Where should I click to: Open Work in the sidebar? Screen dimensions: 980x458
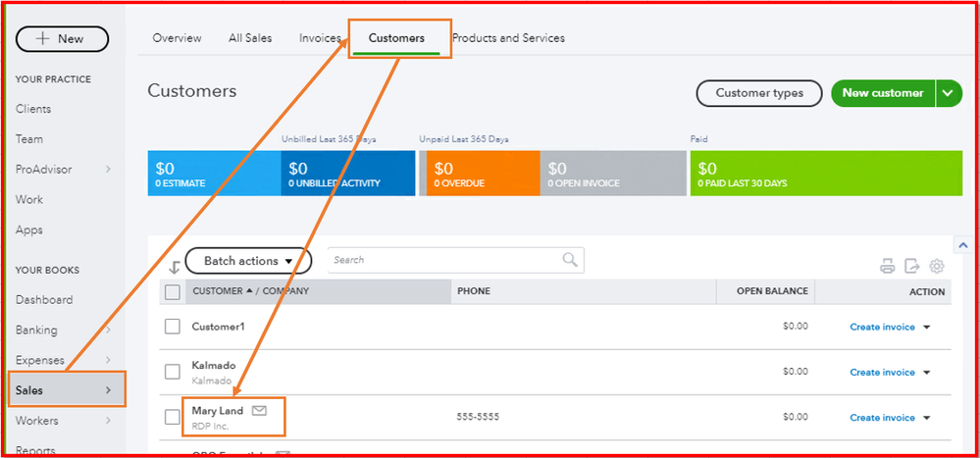(x=29, y=200)
